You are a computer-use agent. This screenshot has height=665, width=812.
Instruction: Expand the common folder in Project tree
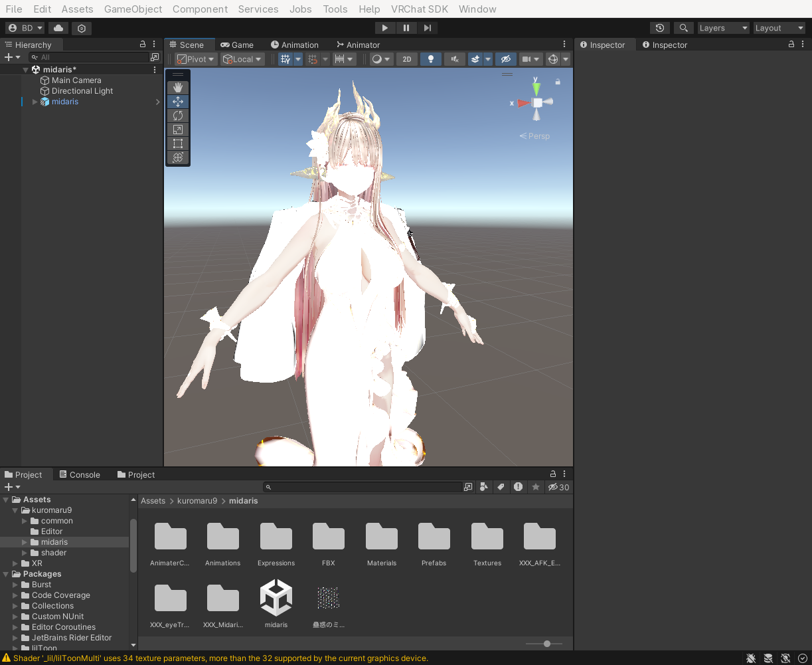[x=25, y=521]
